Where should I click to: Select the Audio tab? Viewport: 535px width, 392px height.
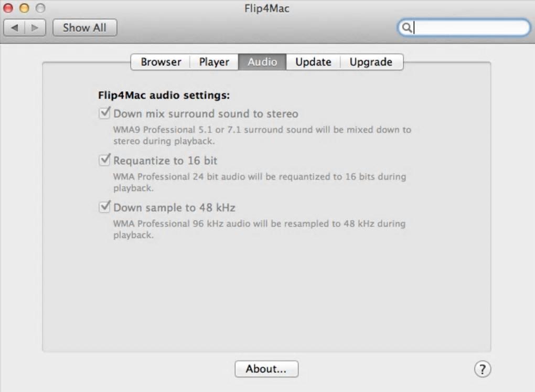pos(262,62)
